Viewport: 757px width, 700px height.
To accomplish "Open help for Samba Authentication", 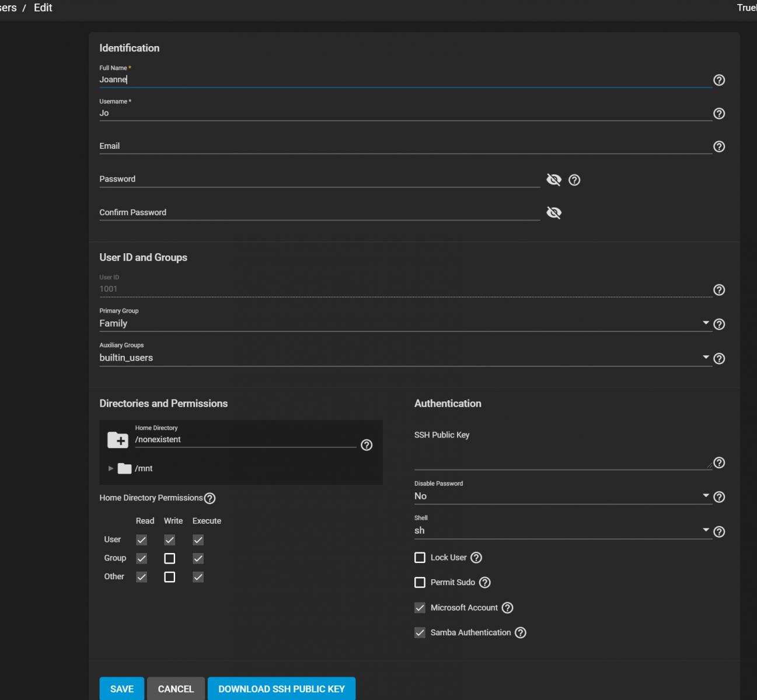I will [x=521, y=633].
